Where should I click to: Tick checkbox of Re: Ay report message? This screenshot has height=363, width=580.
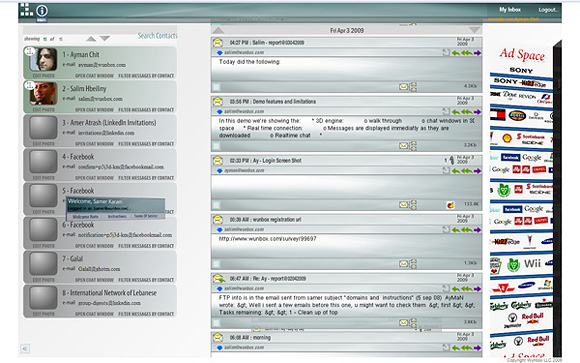[217, 323]
